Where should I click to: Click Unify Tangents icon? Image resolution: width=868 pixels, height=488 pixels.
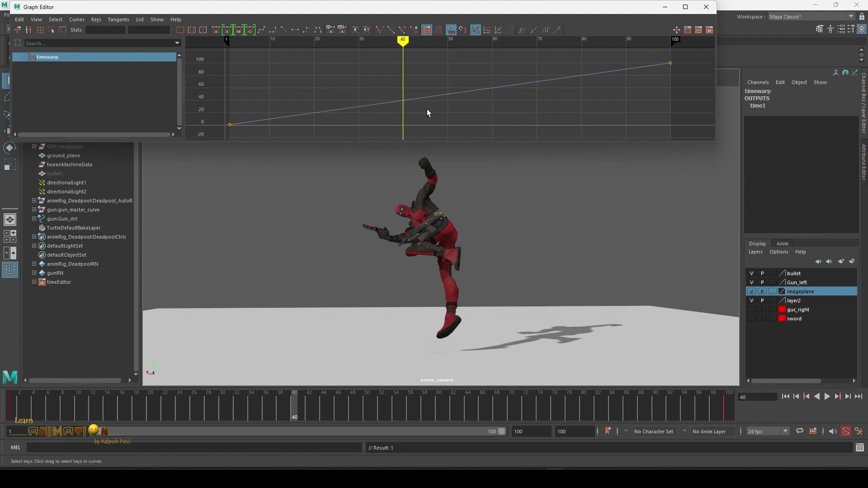coord(391,30)
